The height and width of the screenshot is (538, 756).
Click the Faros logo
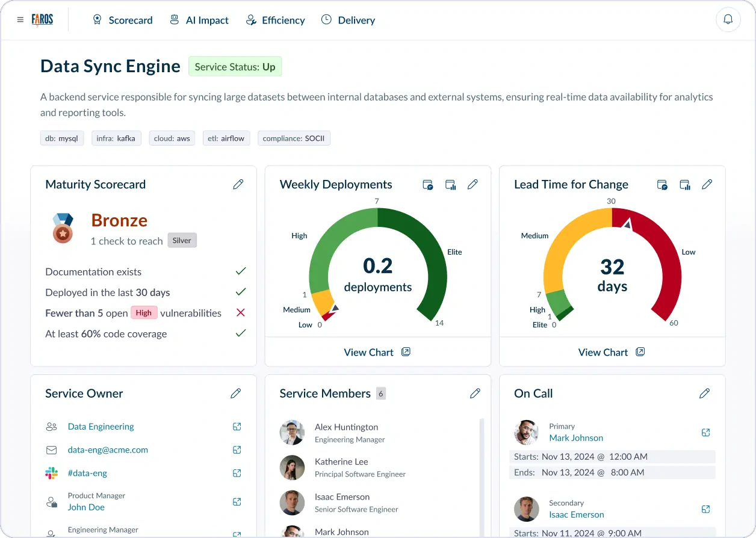tap(42, 20)
